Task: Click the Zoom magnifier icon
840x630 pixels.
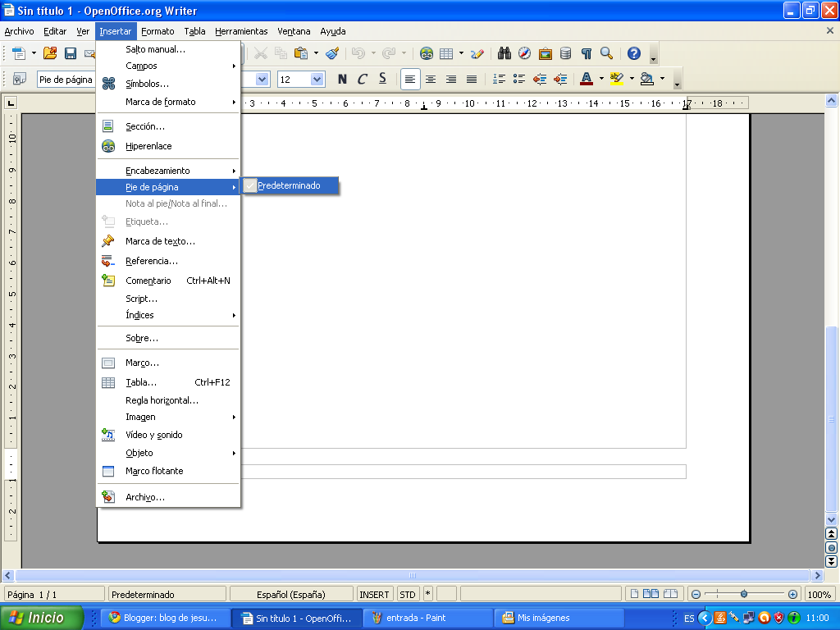Action: [606, 53]
